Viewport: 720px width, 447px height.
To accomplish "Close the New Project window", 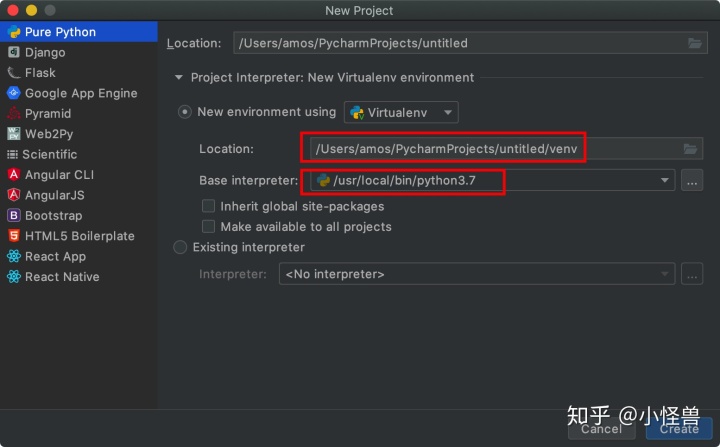I will click(13, 10).
